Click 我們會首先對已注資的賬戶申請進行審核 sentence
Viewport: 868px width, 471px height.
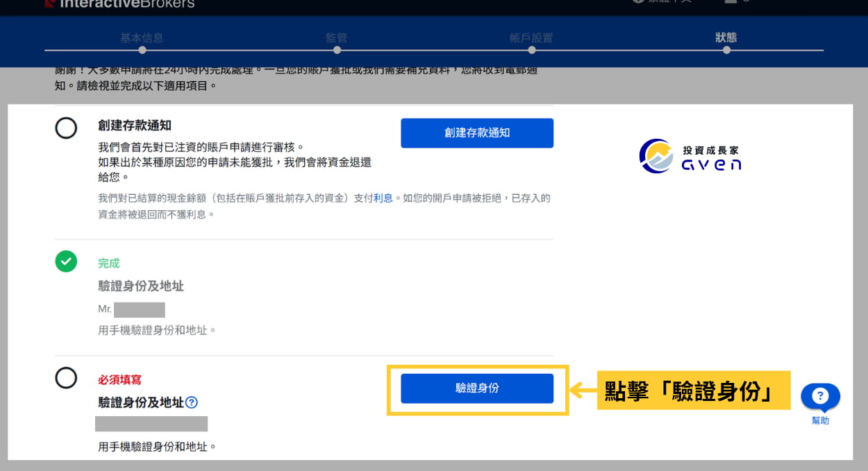[x=201, y=148]
